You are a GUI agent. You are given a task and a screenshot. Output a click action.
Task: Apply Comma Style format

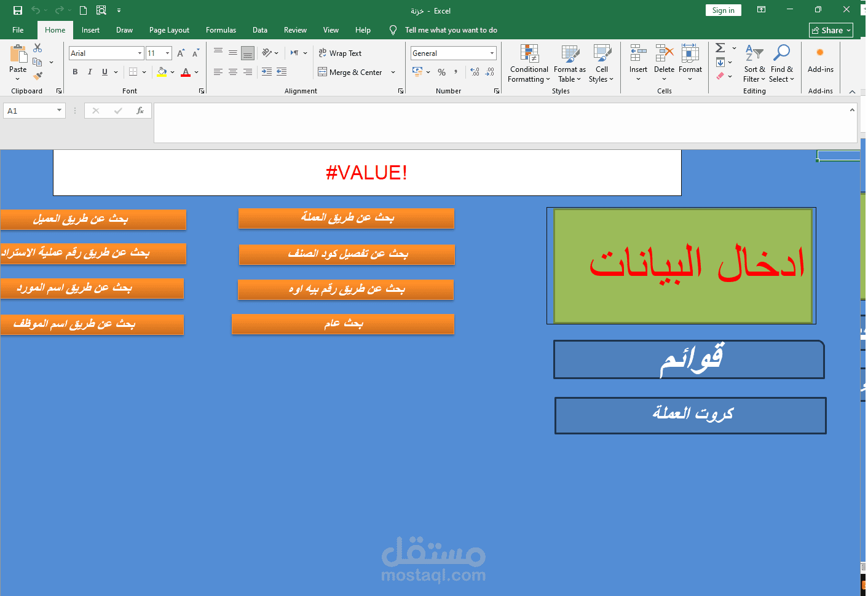tap(456, 72)
